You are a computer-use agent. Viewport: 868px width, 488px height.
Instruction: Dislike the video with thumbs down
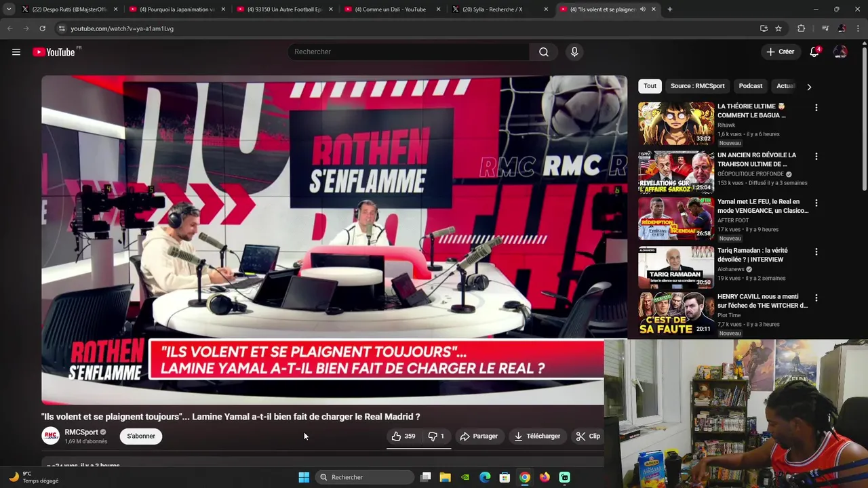pyautogui.click(x=436, y=436)
